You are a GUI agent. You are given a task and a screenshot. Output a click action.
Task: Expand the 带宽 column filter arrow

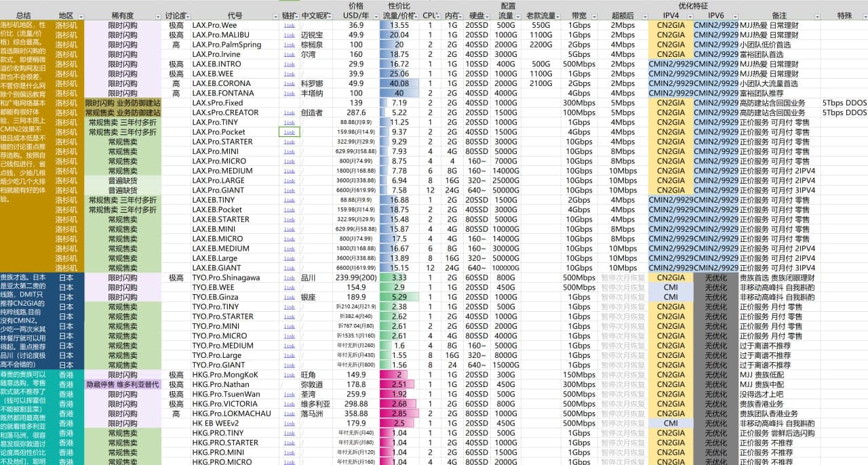pos(595,16)
